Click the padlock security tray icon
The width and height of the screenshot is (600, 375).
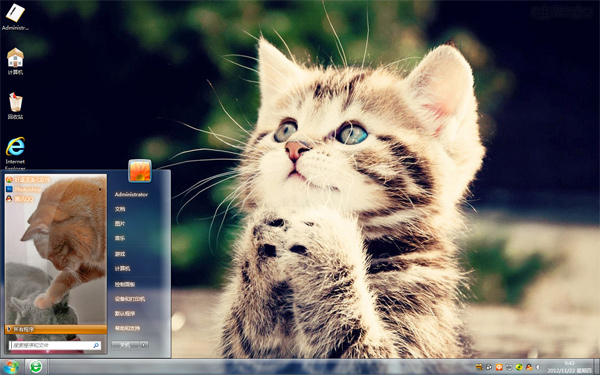(489, 367)
